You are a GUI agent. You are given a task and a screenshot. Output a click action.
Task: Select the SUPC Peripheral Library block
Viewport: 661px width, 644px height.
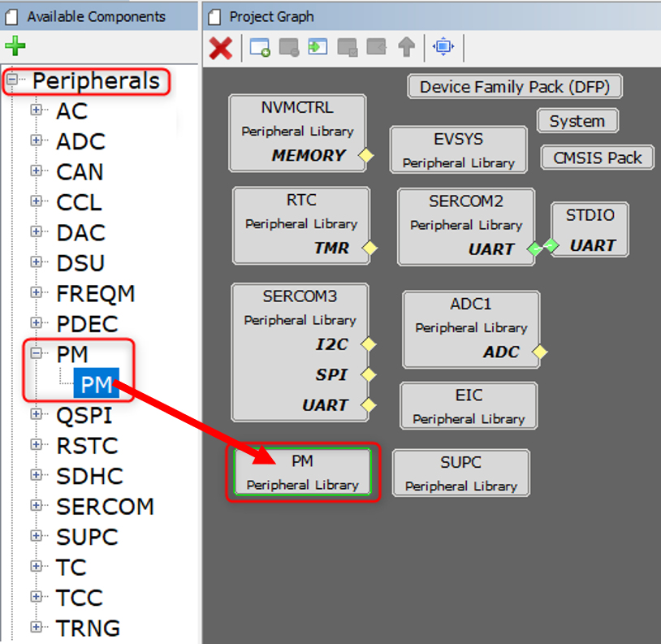point(460,473)
